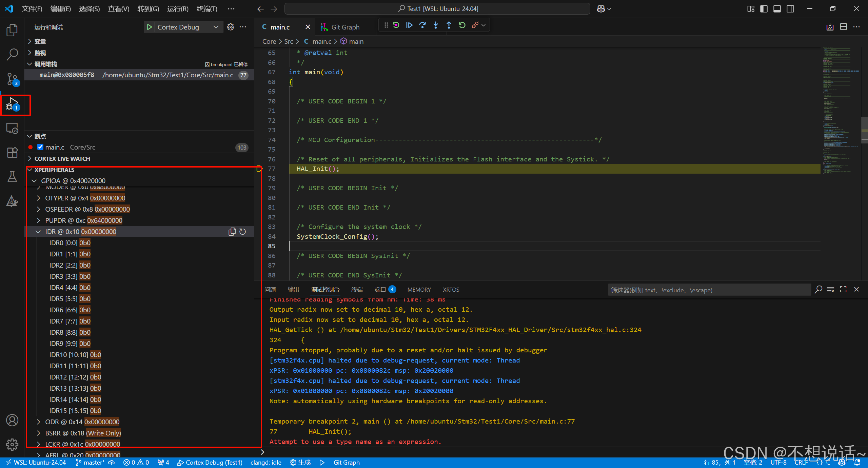Click Step Over on the debug toolbar
868x468 pixels.
click(422, 25)
